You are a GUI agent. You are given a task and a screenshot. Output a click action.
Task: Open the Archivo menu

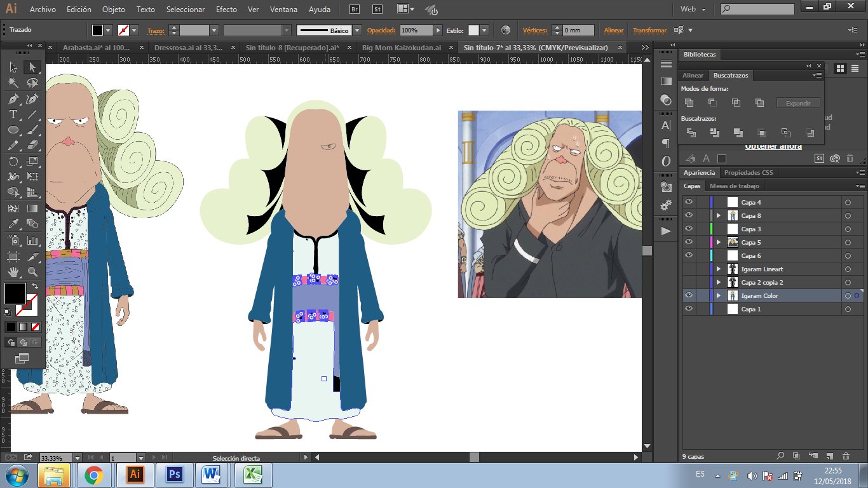coord(43,10)
